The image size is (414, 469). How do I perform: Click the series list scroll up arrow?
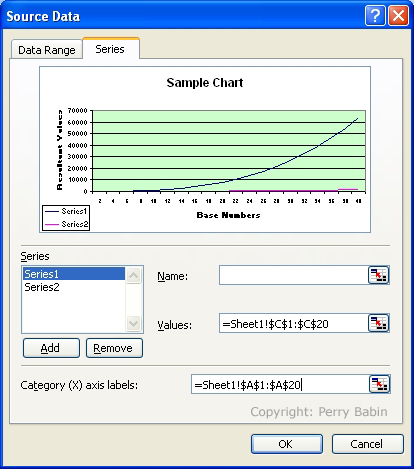coord(134,275)
